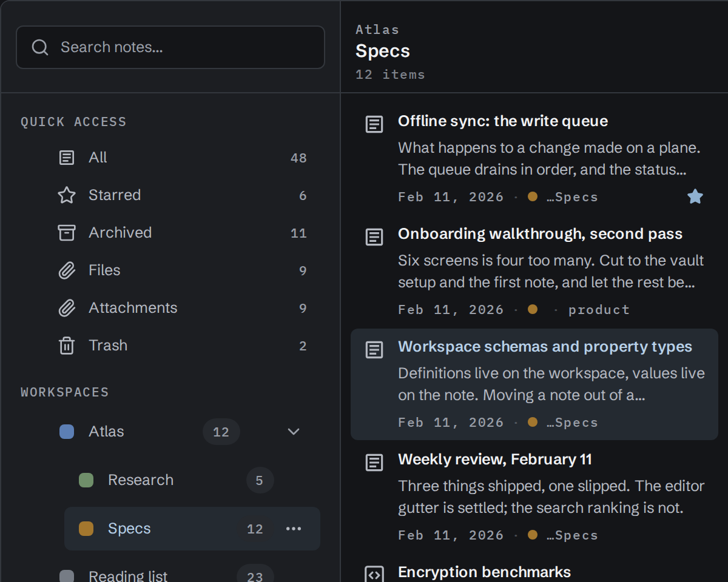Click the Archived box icon

pos(67,233)
